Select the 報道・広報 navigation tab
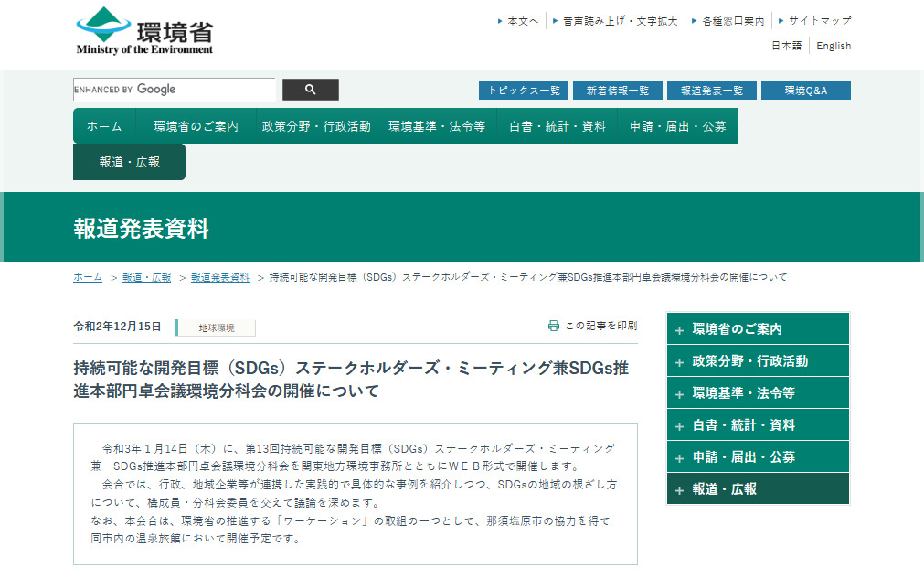The image size is (924, 579). point(129,162)
